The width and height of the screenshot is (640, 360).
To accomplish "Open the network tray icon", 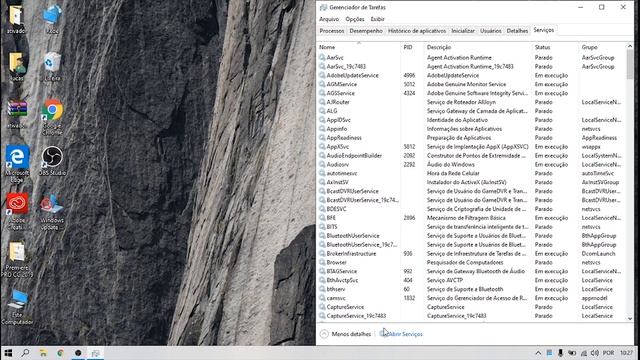I will tap(584, 353).
